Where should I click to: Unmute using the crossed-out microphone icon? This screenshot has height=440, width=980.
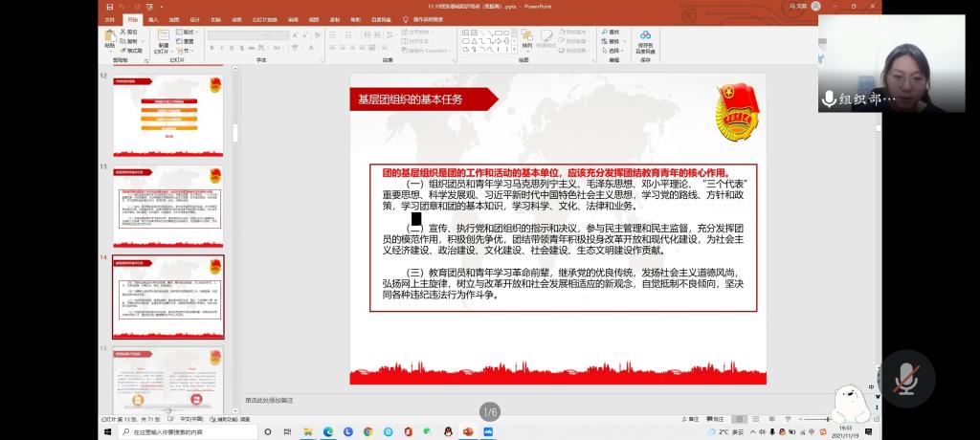[x=905, y=379]
